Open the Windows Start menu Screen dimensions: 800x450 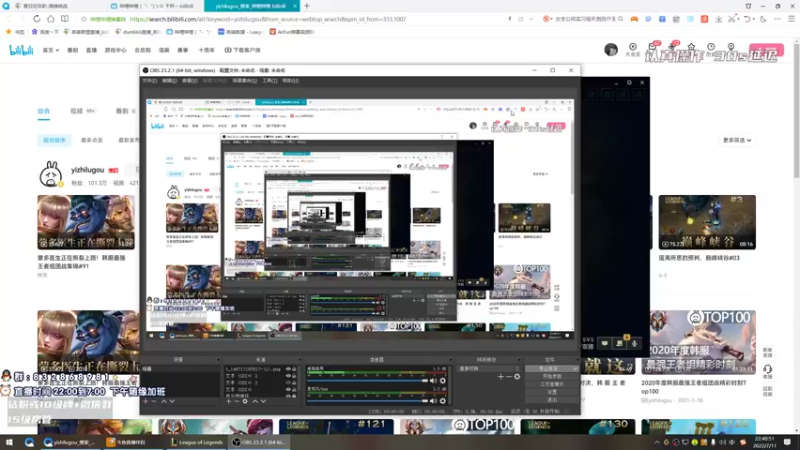(9, 442)
